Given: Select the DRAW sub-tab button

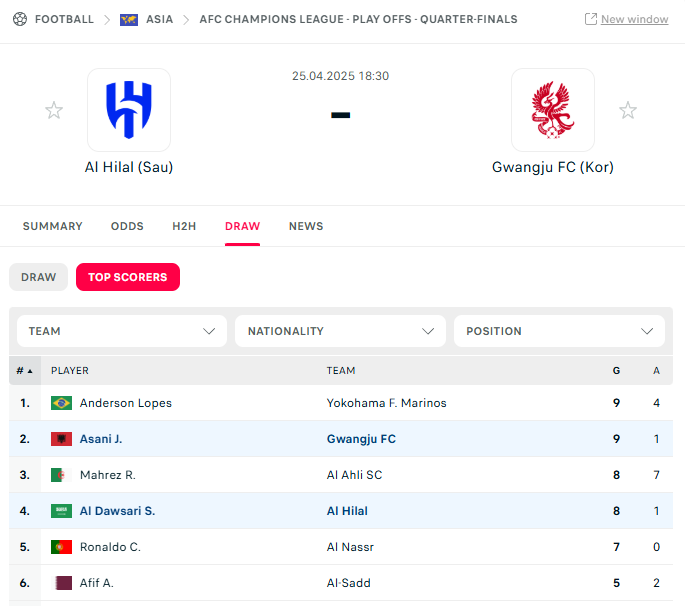Looking at the screenshot, I should coord(38,277).
